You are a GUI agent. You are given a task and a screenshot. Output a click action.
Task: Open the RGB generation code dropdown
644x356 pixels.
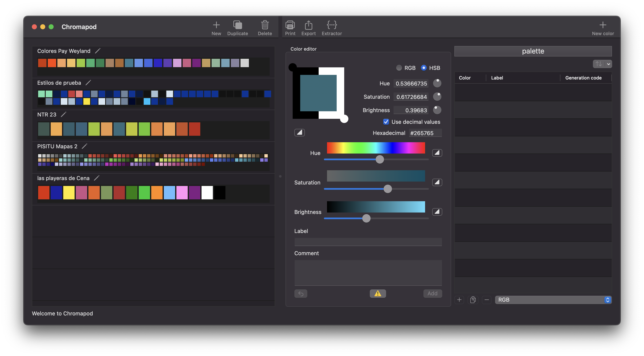tap(553, 300)
